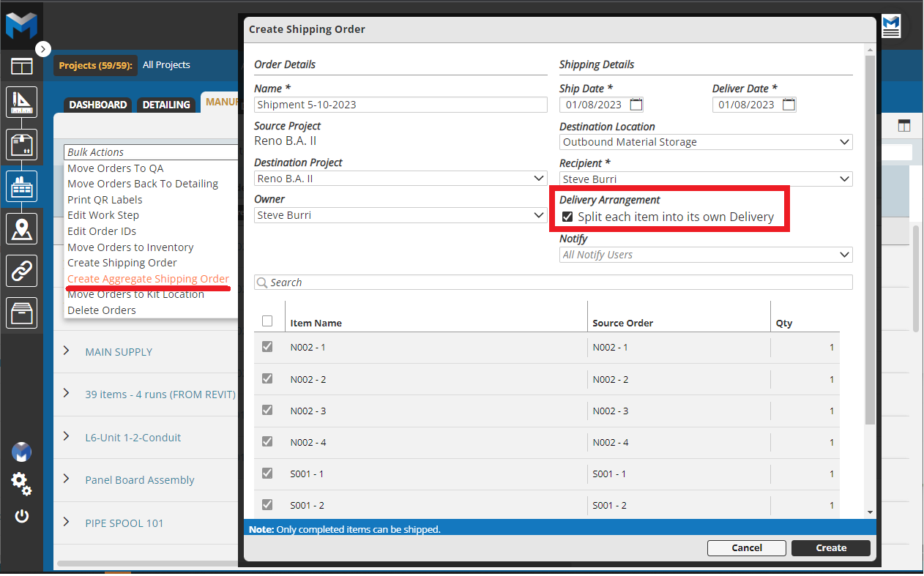Click the detailing ruler icon in sidebar

coord(21,102)
